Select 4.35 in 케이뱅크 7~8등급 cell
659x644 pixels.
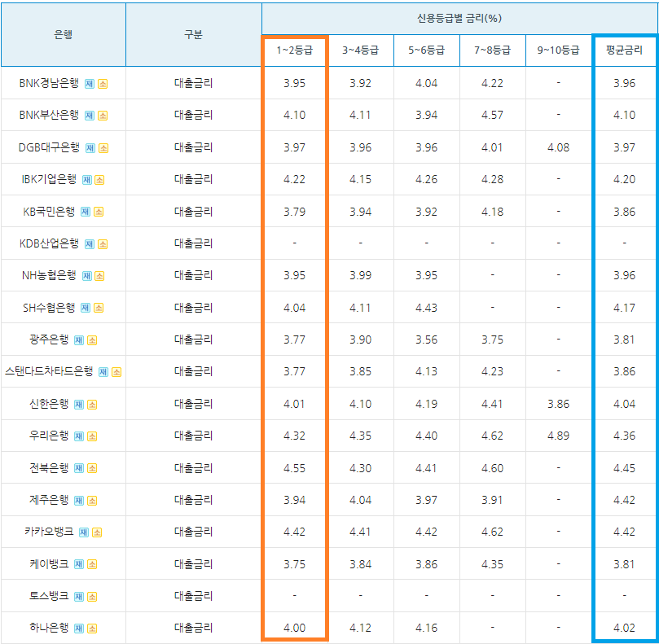point(493,564)
